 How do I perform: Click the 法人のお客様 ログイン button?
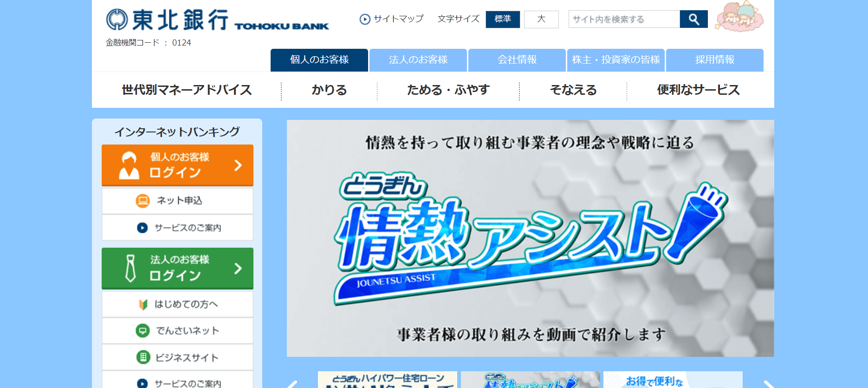click(x=177, y=269)
